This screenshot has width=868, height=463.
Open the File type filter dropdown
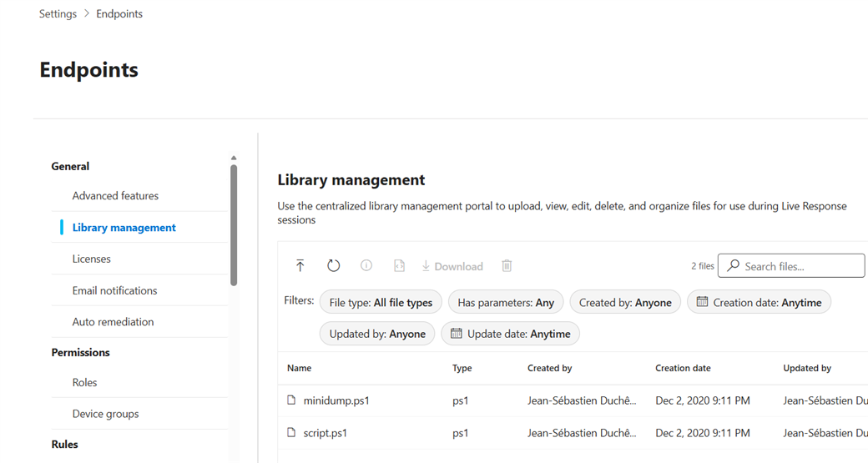tap(381, 302)
